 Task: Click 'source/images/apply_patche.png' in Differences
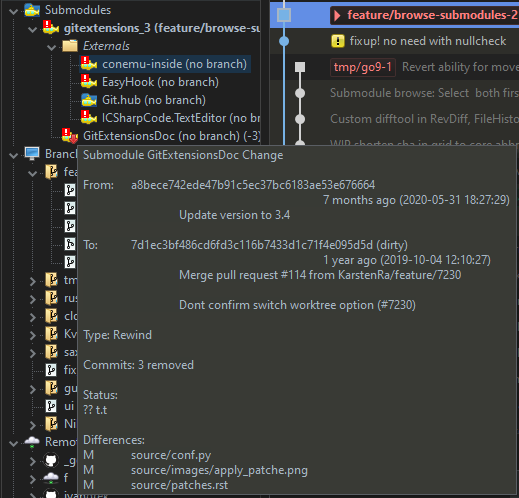[x=219, y=470]
